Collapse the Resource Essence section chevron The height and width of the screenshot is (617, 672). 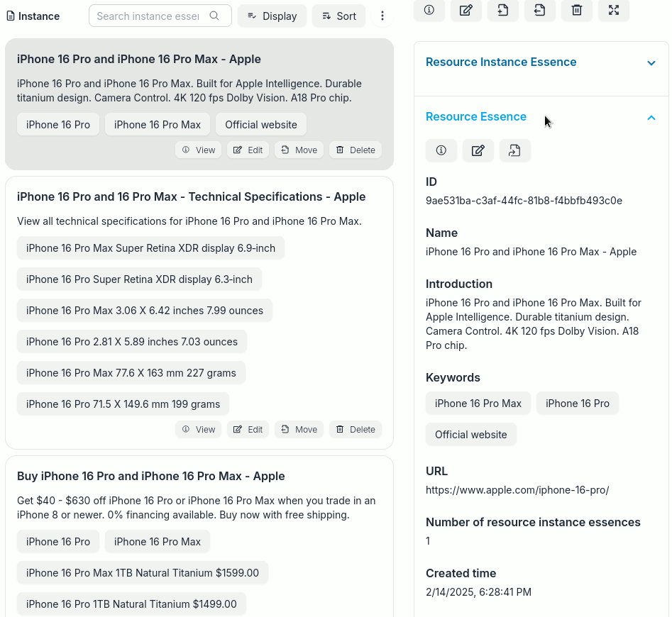click(651, 117)
